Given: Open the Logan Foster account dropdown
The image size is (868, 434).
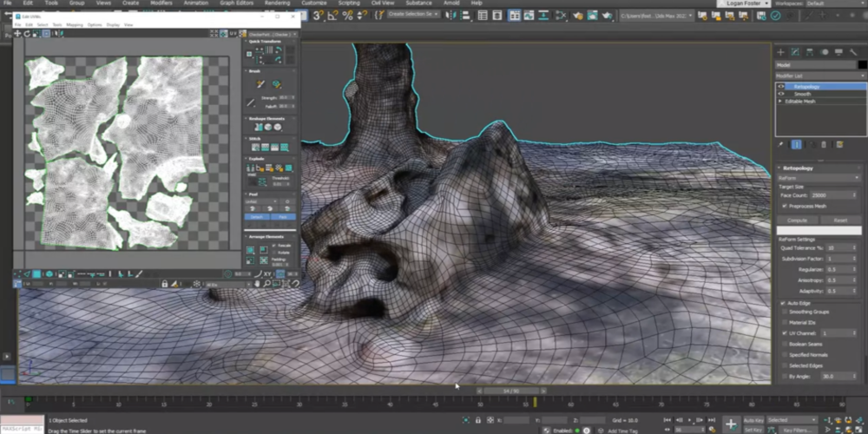Looking at the screenshot, I should point(744,3).
